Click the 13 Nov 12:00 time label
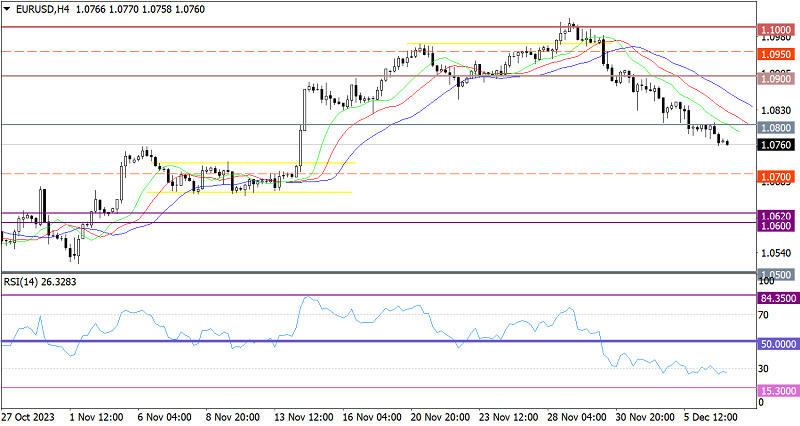Image resolution: width=800 pixels, height=426 pixels. pos(304,417)
